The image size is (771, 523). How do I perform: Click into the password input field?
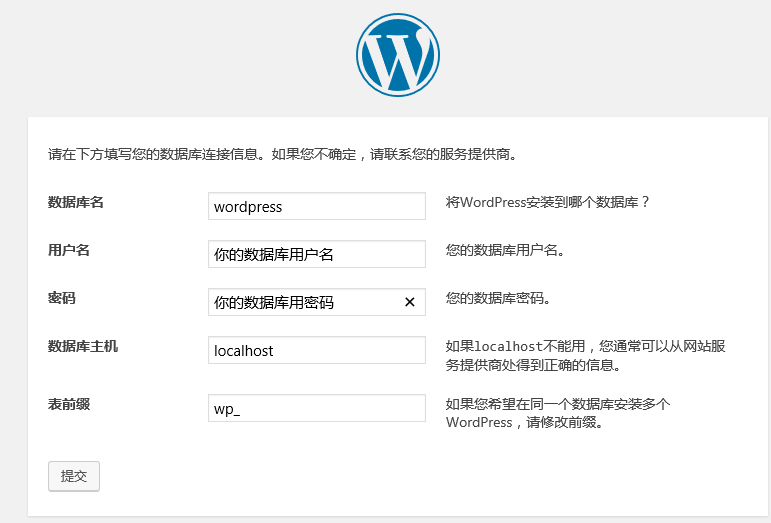(317, 302)
